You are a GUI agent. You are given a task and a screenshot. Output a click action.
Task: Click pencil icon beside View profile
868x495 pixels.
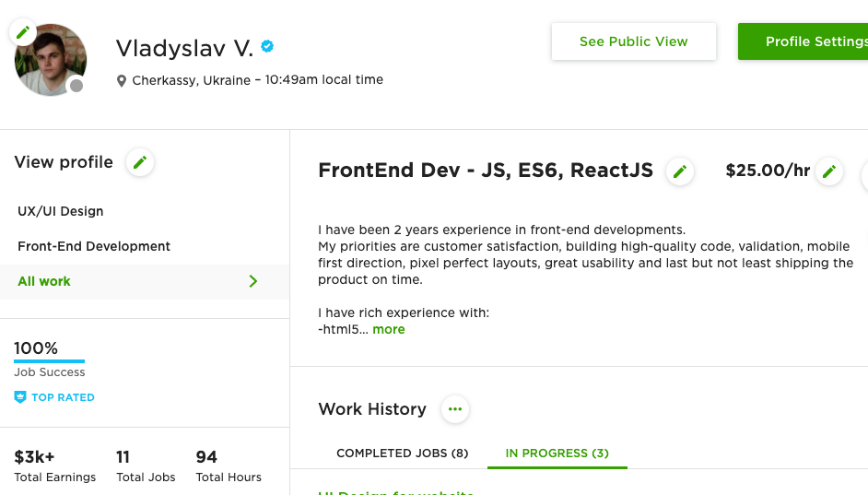pos(140,162)
